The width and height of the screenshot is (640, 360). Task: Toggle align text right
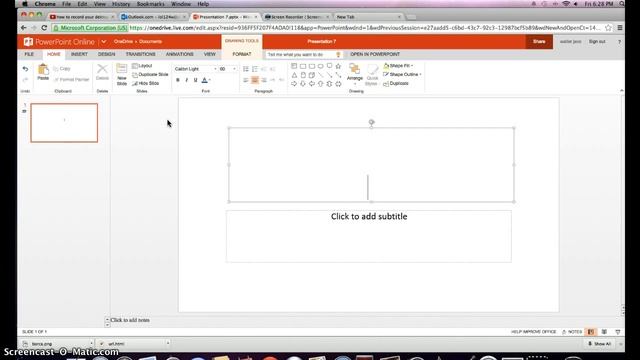tap(264, 80)
